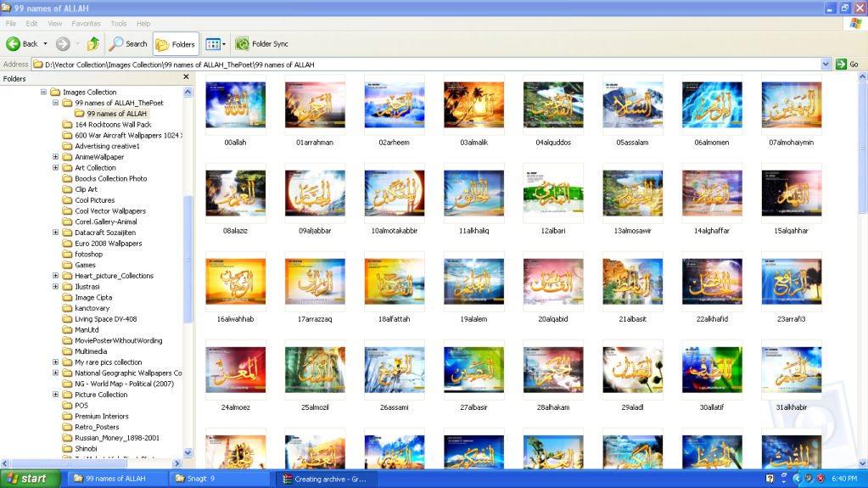Image resolution: width=868 pixels, height=488 pixels.
Task: Expand the Heart_picture_Collections node
Action: [55, 275]
